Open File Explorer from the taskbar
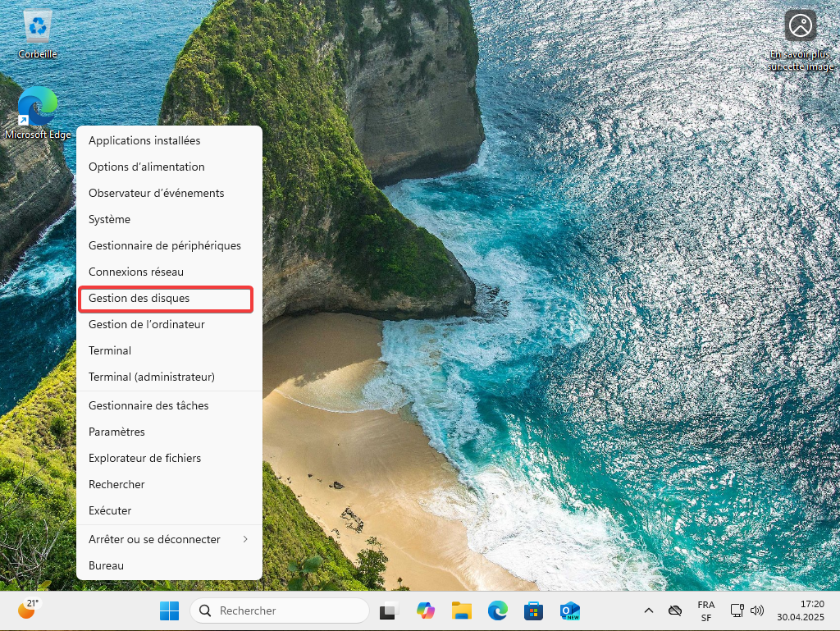Image resolution: width=840 pixels, height=631 pixels. pos(461,610)
